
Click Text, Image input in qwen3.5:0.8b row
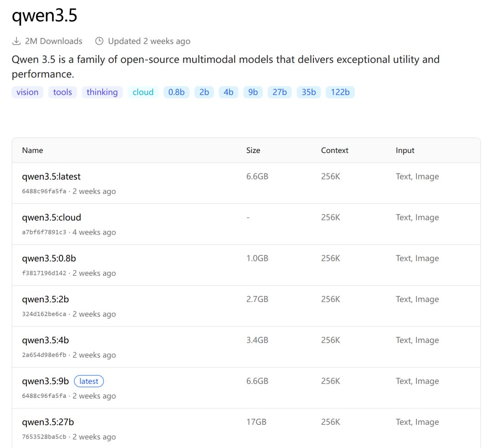coord(417,259)
